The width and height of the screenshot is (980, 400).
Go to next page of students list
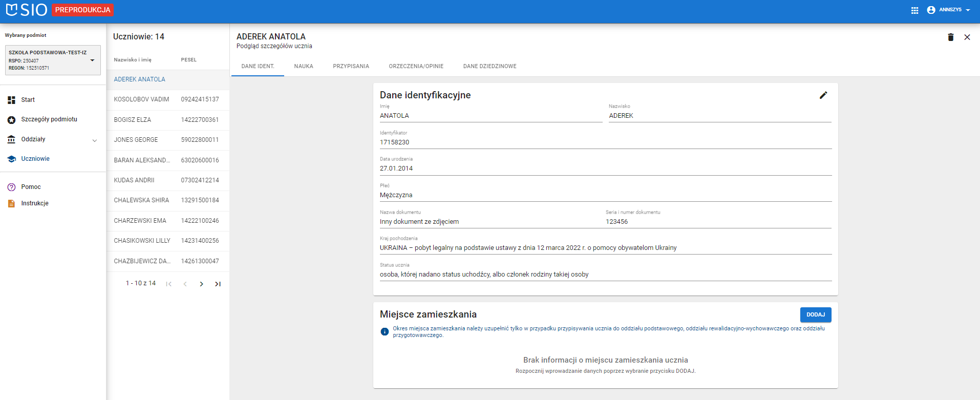[x=201, y=284]
